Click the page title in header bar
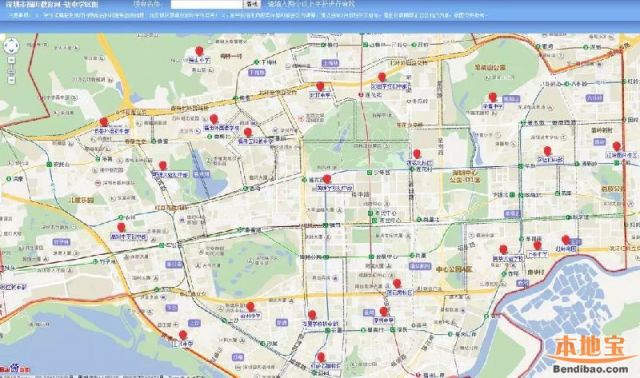Viewport: 640px width, 378px height. pyautogui.click(x=52, y=4)
